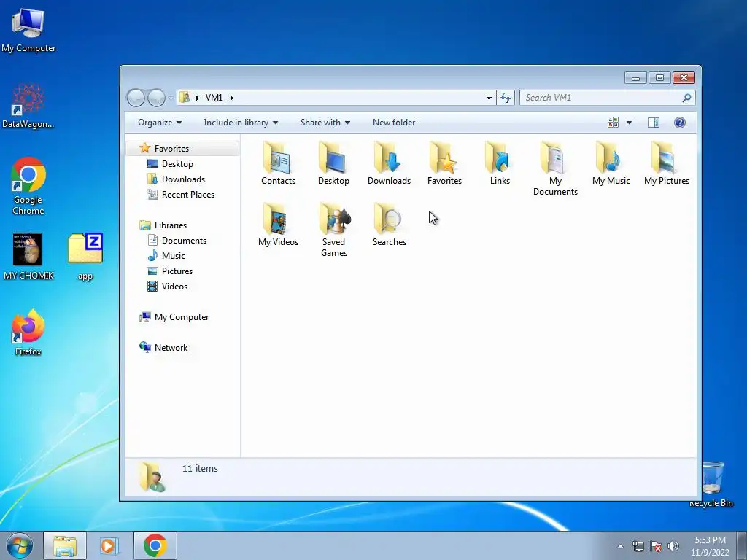
Task: Open the Downloads folder in file list
Action: click(x=389, y=163)
